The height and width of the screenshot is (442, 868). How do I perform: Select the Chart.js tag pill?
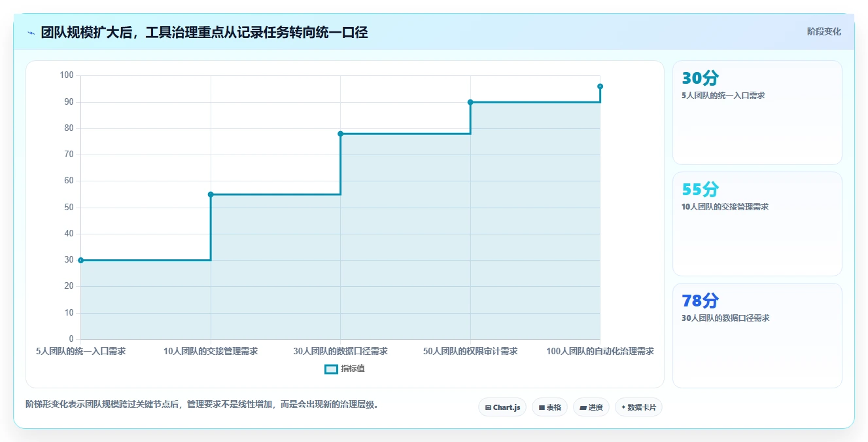[x=502, y=407]
